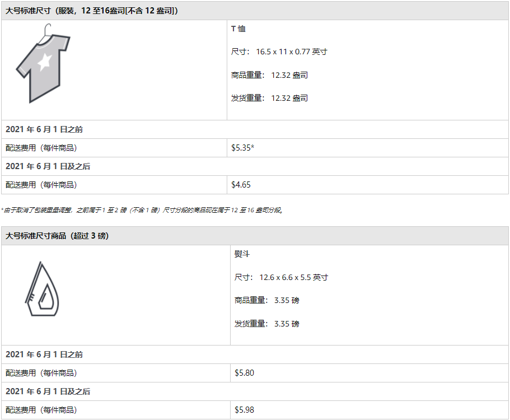Select the 大号标准尺寸商品 超过 3 磅 header
Screen dimensions: 510x420
57,236
